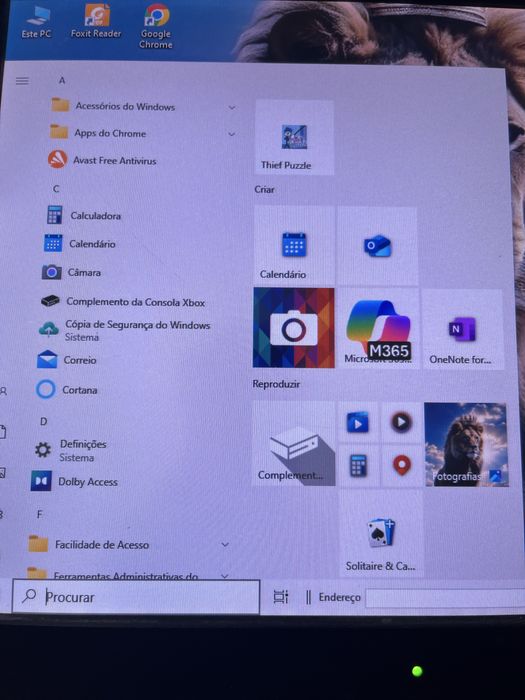This screenshot has height=700, width=525.
Task: Open Calendário in the app list
Action: (80, 244)
